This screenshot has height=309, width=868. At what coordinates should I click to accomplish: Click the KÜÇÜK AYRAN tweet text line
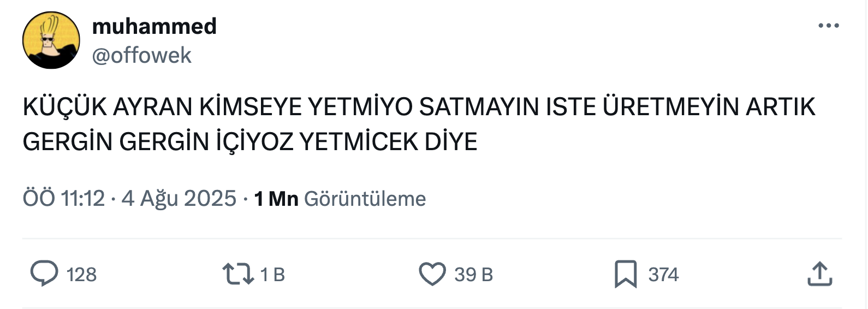419,106
